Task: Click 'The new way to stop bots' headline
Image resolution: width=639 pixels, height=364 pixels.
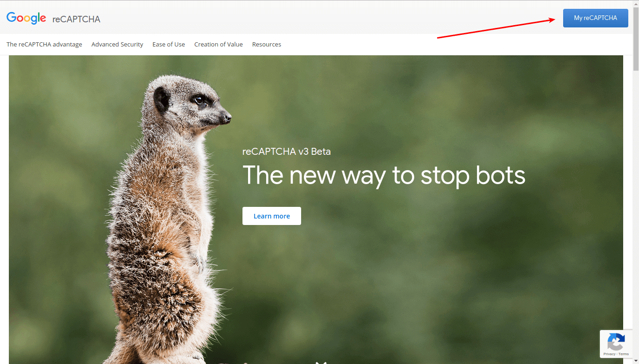Action: (384, 176)
